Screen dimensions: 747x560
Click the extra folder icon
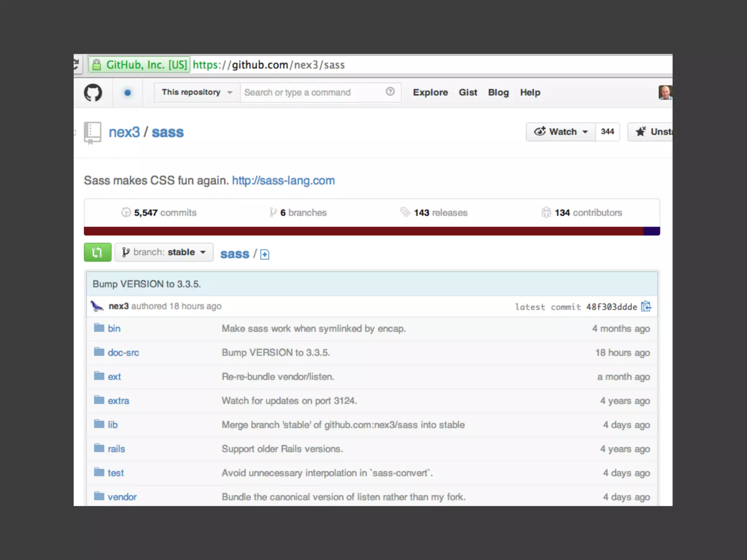point(99,400)
